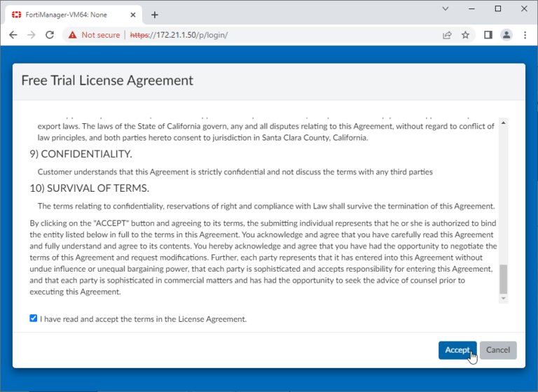Open a new browser tab
This screenshot has width=538, height=392.
pyautogui.click(x=155, y=15)
